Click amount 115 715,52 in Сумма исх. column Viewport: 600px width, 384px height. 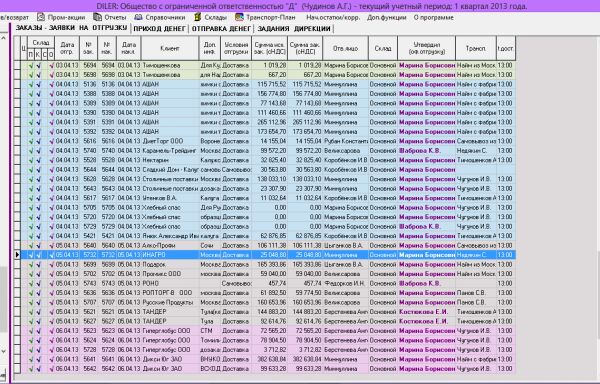[x=270, y=84]
